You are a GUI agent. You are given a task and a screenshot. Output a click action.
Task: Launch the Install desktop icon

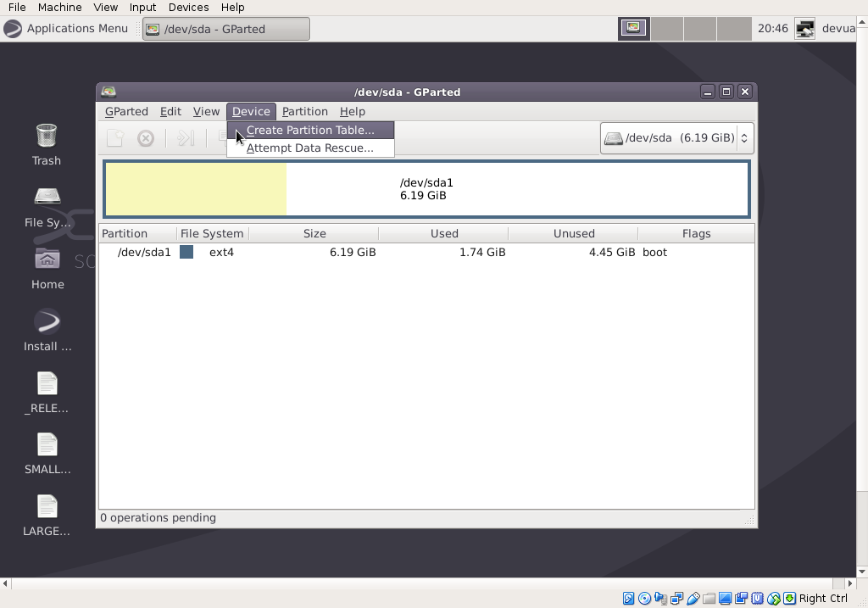(x=47, y=321)
